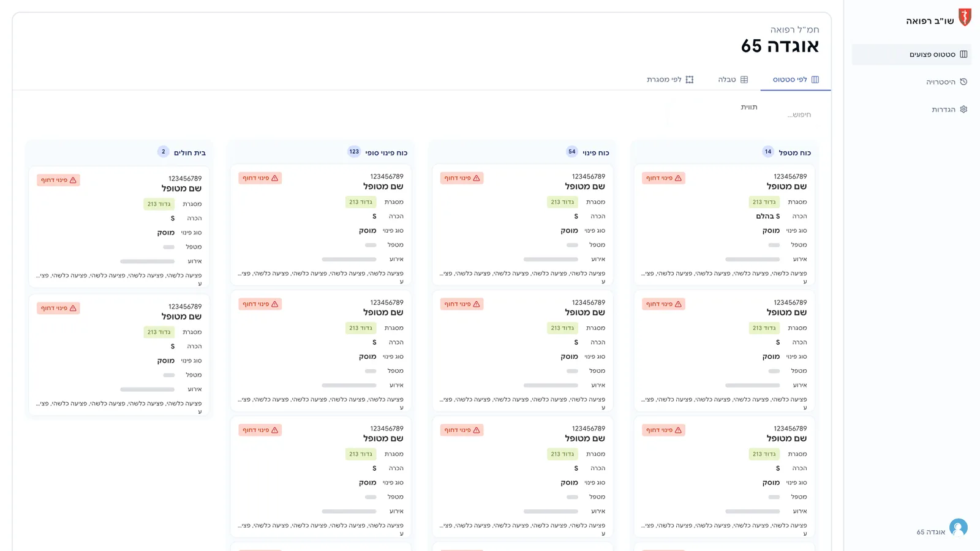The height and width of the screenshot is (551, 980).
Task: Open the תווית label filter
Action: pos(749,107)
